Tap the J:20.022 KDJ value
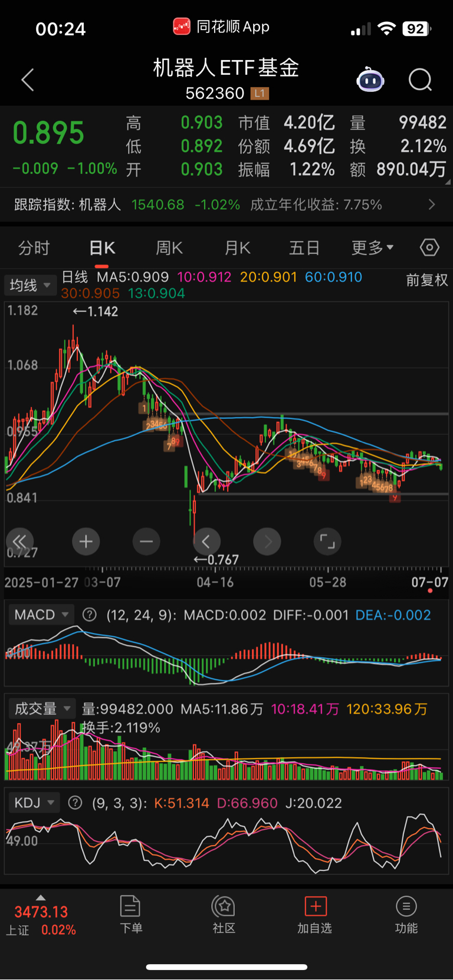Viewport: 453px width, 980px height. click(313, 803)
